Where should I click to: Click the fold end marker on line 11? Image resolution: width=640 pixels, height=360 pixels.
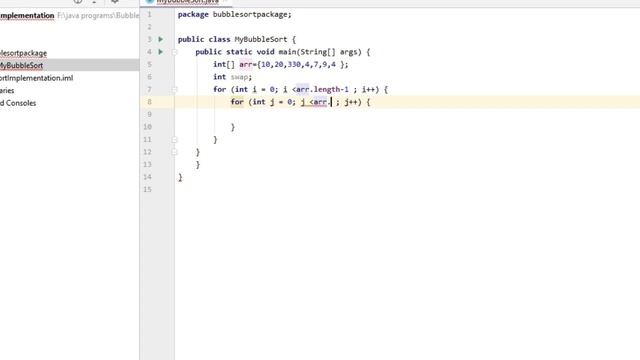coord(174,140)
